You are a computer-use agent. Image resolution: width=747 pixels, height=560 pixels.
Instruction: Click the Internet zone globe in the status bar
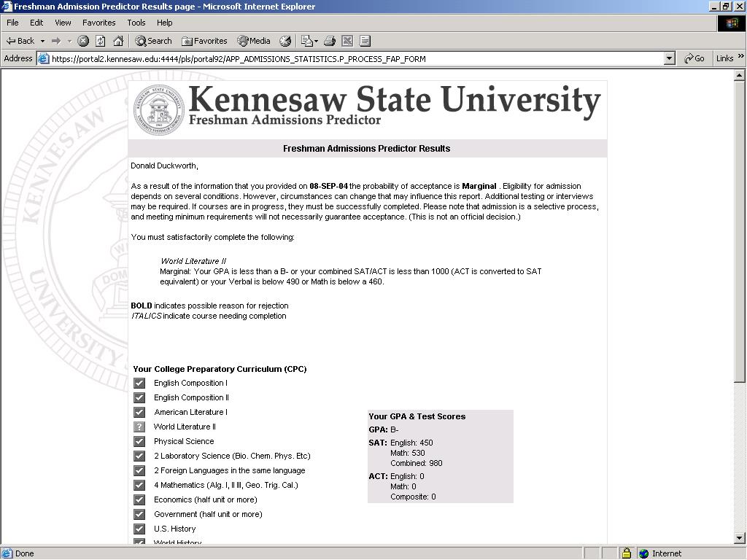click(644, 553)
